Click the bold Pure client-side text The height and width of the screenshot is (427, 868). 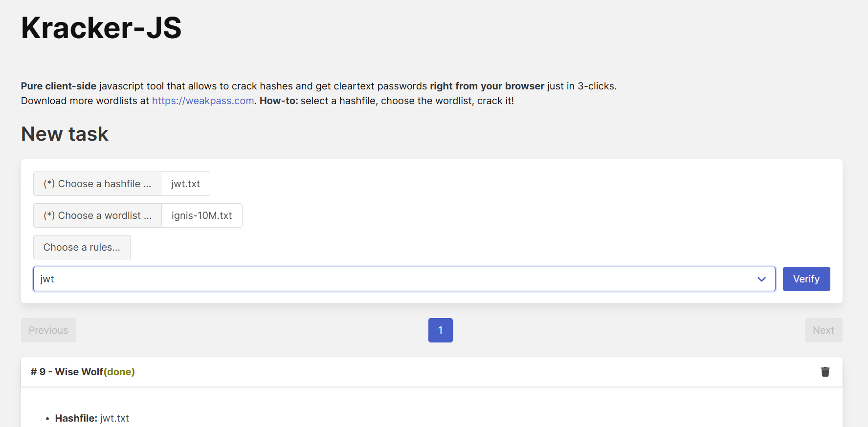coord(59,86)
